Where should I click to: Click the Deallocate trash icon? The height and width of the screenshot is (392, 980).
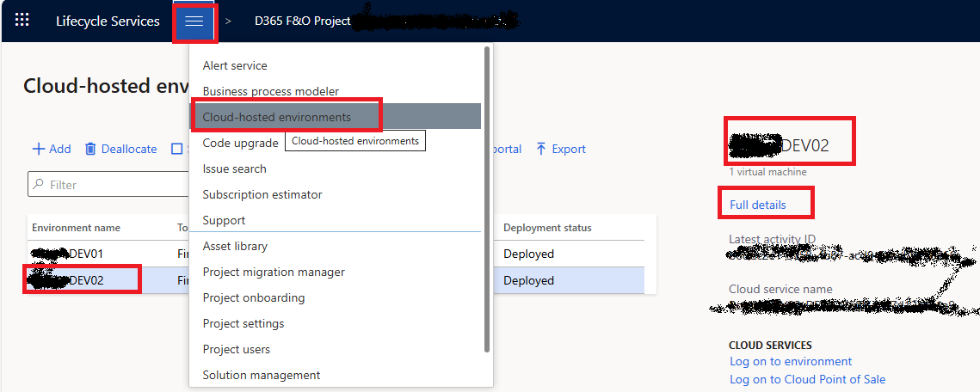(x=90, y=150)
